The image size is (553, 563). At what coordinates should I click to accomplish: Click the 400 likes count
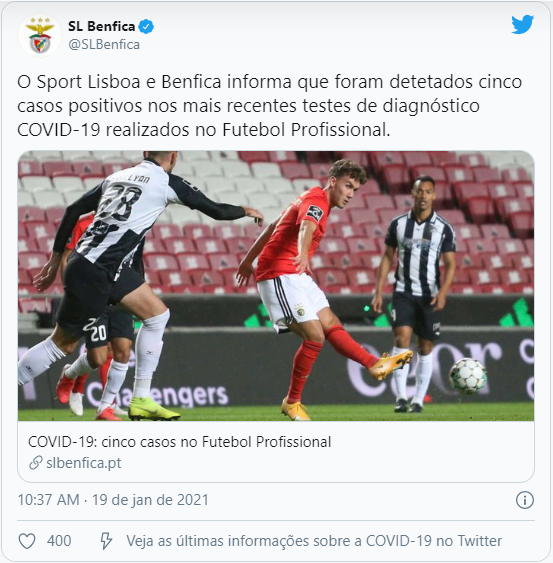point(59,540)
